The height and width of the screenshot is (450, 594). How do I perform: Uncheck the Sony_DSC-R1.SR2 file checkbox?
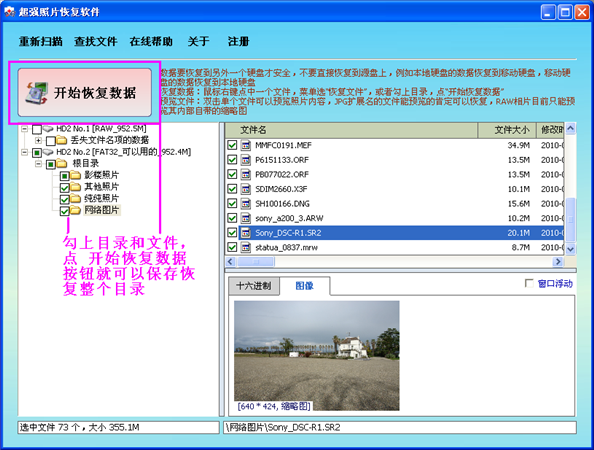pos(232,233)
